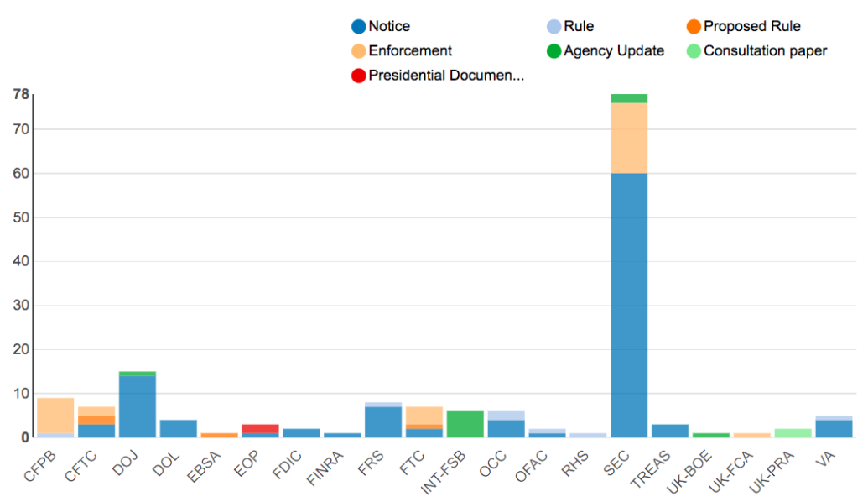Select the RHS Rule bar
Image resolution: width=868 pixels, height=502 pixels.
pyautogui.click(x=588, y=436)
